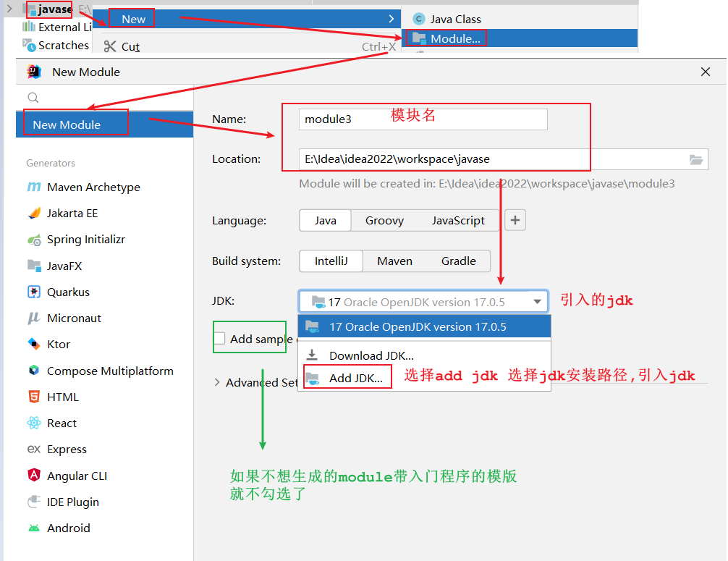This screenshot has height=561, width=728.
Task: Expand the javase project tree node
Action: coord(9,9)
